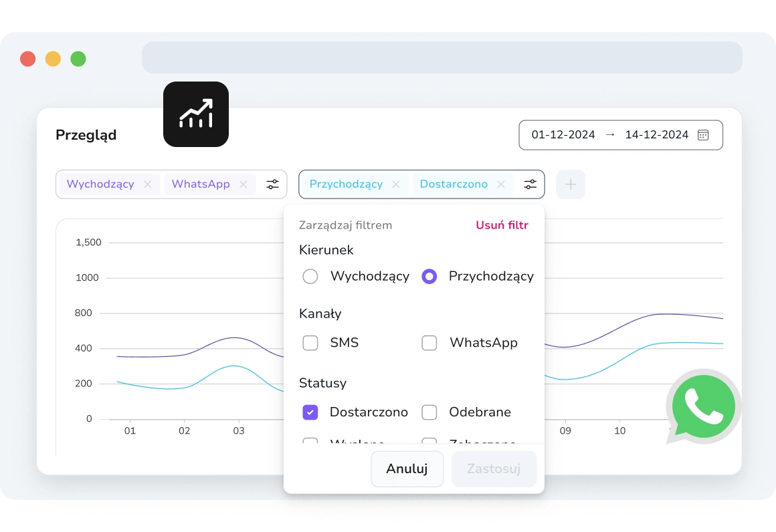Open settings sliders of the first filter
Image resolution: width=776 pixels, height=532 pixels.
point(273,184)
